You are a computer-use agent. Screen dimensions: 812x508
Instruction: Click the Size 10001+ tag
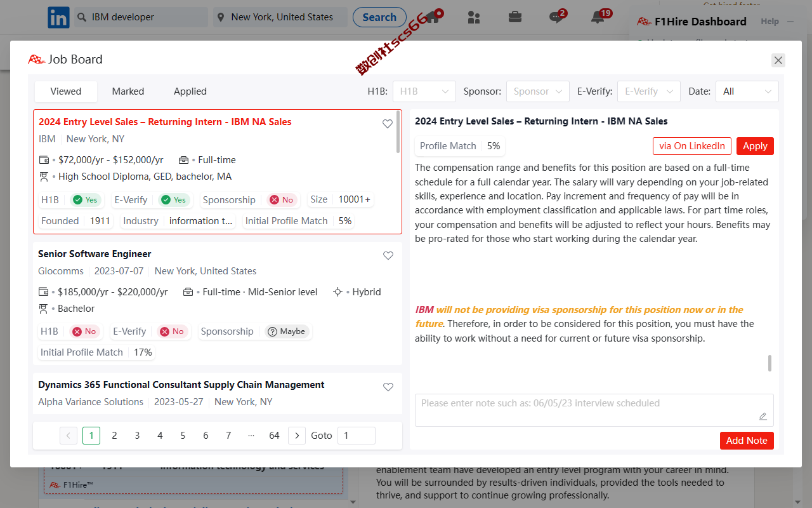[x=341, y=199]
